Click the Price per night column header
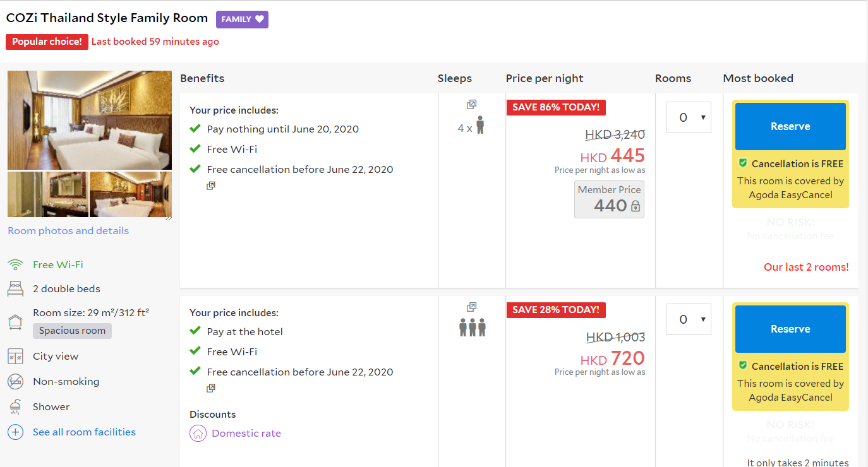The width and height of the screenshot is (868, 467). pyautogui.click(x=545, y=78)
